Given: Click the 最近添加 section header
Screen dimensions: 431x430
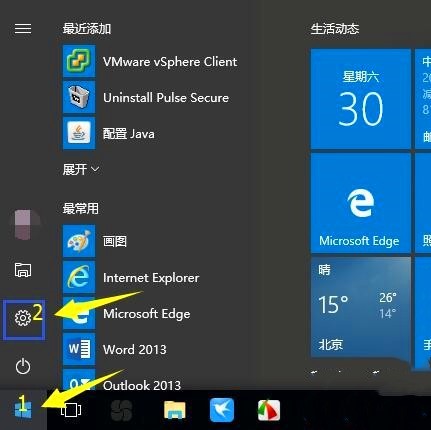Looking at the screenshot, I should 87,29.
